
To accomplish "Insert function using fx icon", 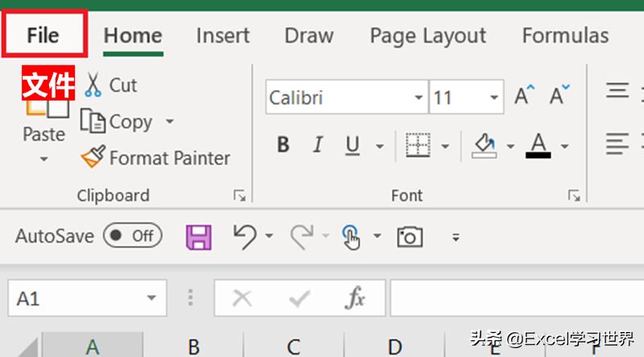I will [354, 299].
